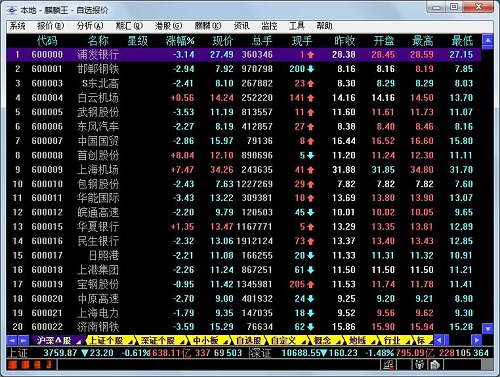Switch to the 自选股 tab

(249, 341)
